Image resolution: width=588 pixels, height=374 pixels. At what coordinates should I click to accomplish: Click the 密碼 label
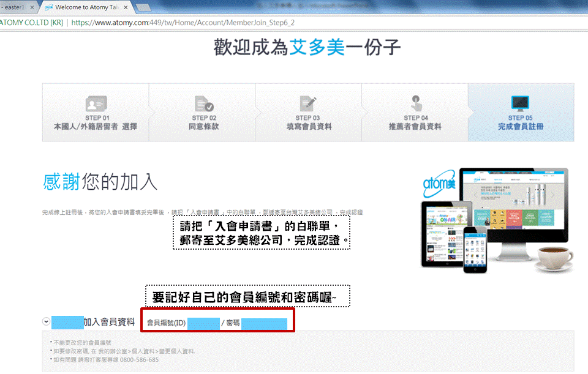tap(233, 323)
